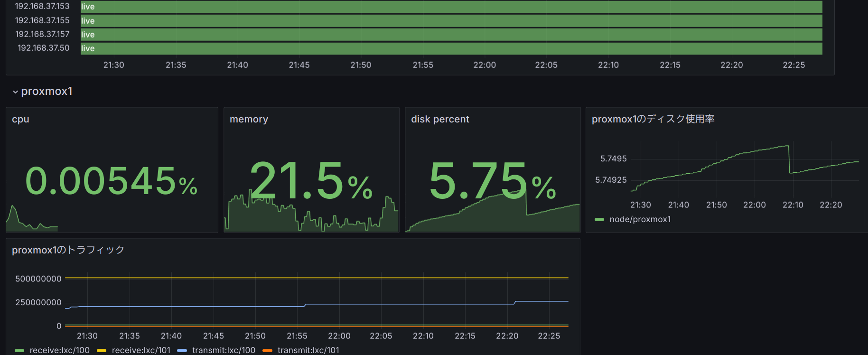Click the green node/proxmox1 color swatch

599,219
